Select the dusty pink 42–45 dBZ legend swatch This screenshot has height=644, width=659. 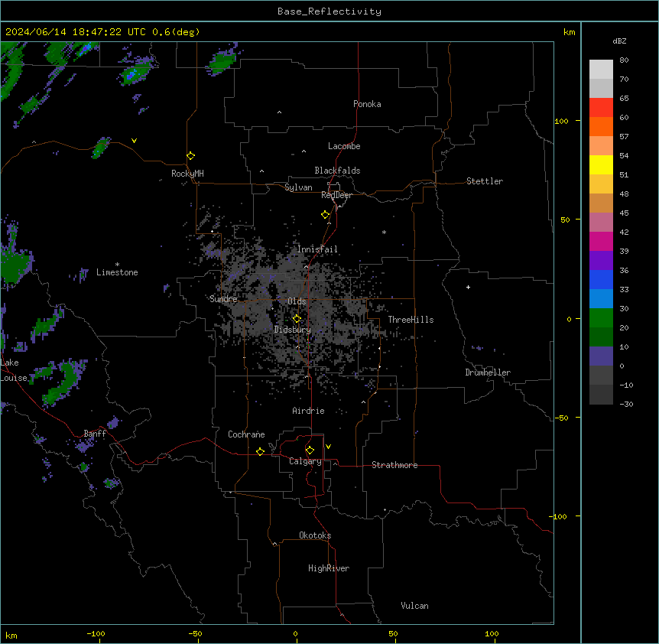click(x=601, y=223)
